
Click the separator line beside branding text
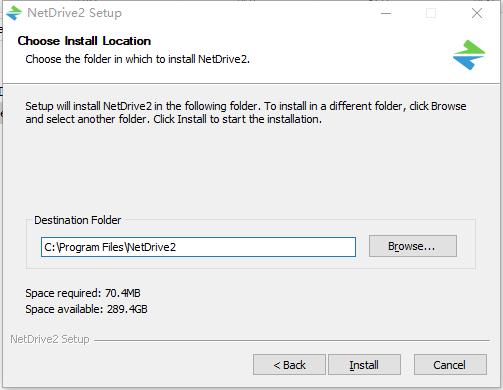pyautogui.click(x=292, y=340)
